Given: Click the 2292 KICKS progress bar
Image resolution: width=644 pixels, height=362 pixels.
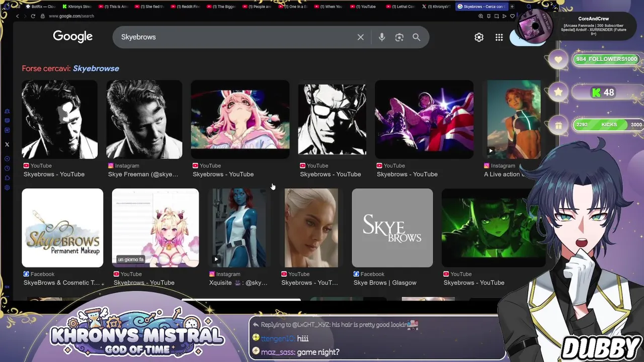Looking at the screenshot, I should coord(609,125).
